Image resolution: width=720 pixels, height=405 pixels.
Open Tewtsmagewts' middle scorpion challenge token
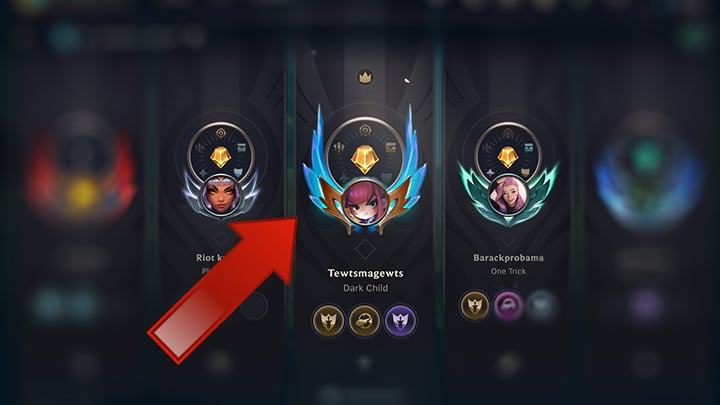pos(364,320)
